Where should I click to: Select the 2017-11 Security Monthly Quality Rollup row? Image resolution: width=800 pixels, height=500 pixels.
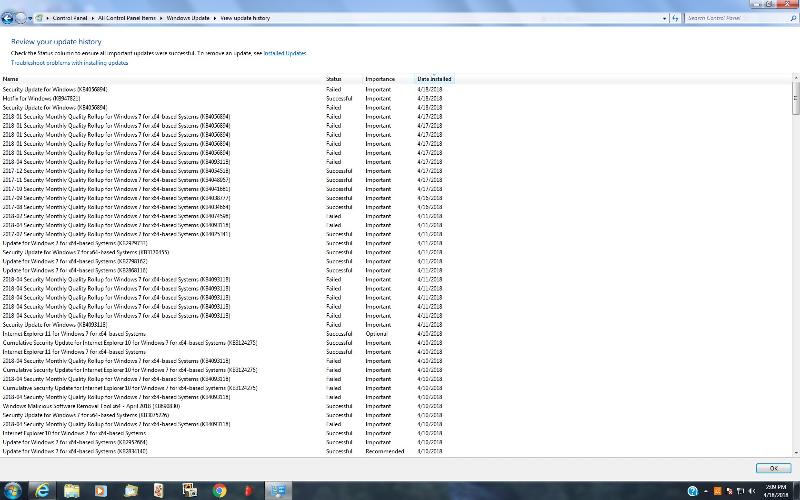point(222,180)
